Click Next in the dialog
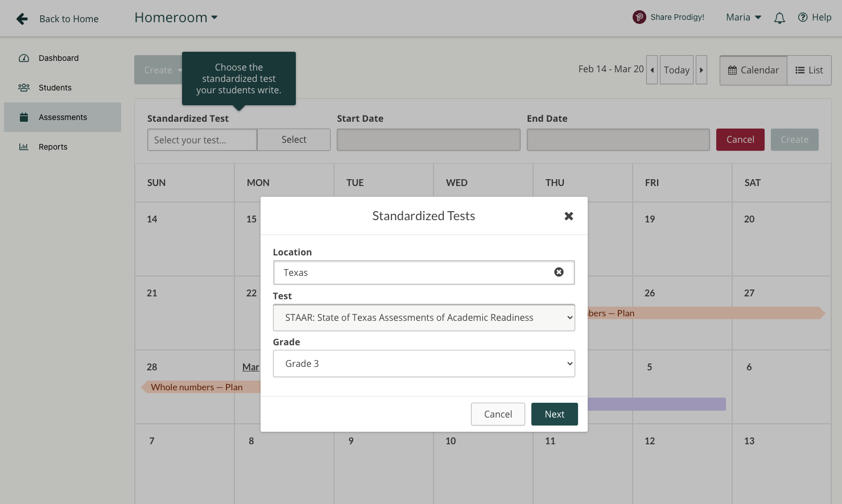Viewport: 842px width, 504px height. point(555,414)
